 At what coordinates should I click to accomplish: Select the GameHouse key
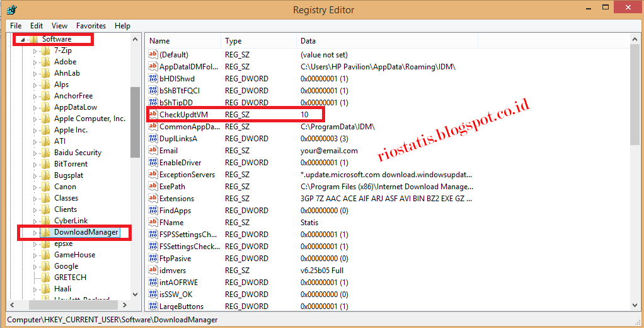click(74, 255)
